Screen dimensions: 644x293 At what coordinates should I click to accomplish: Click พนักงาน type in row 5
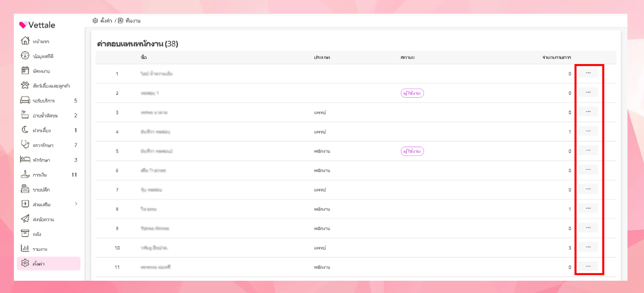pyautogui.click(x=322, y=151)
